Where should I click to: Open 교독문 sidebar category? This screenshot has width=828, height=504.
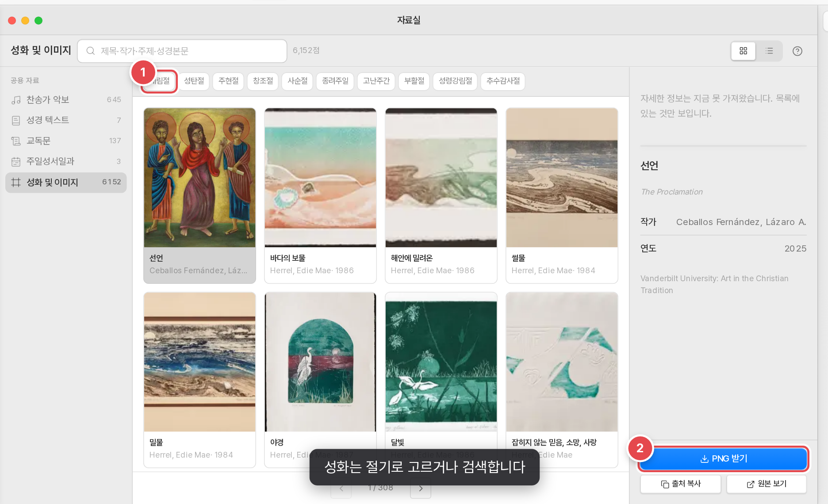(66, 141)
